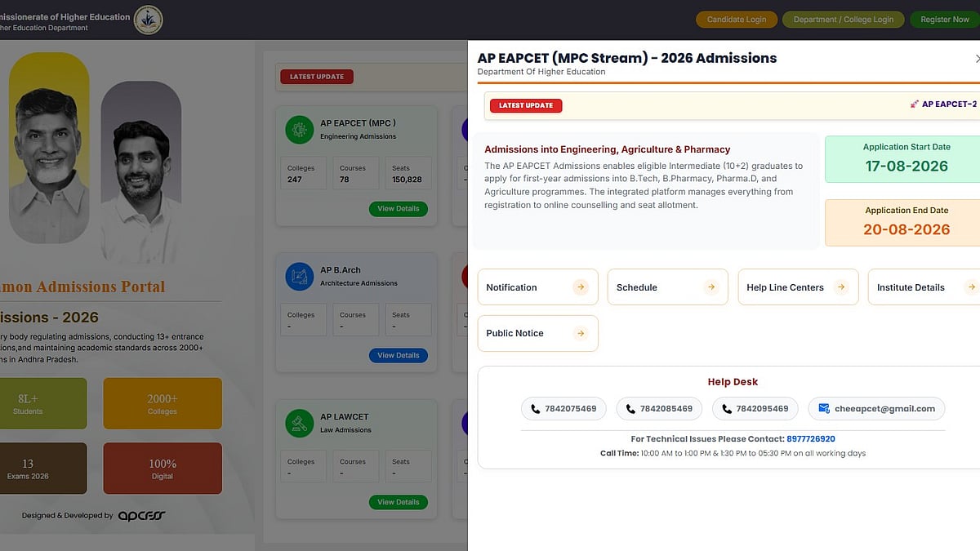Open technical contact number 8977726920
Screen dimensions: 980x551
(x=811, y=439)
